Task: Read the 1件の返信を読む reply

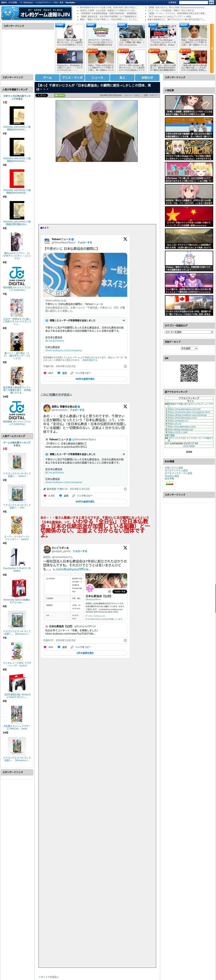Action: pyautogui.click(x=85, y=653)
